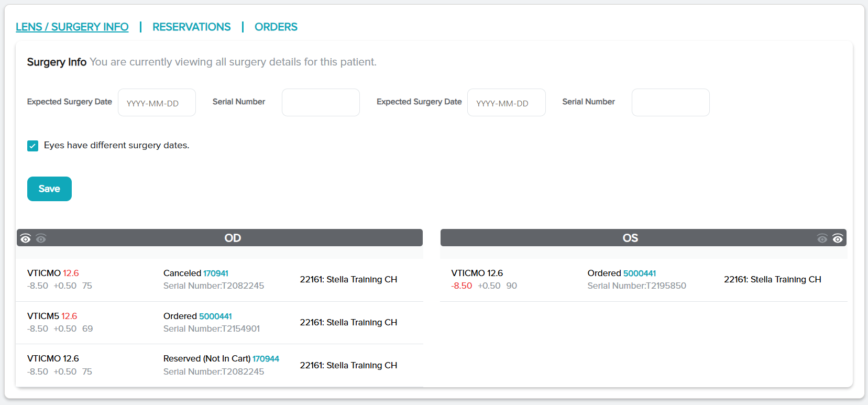
Task: Click the bright eye icon in OD header
Action: 25,238
